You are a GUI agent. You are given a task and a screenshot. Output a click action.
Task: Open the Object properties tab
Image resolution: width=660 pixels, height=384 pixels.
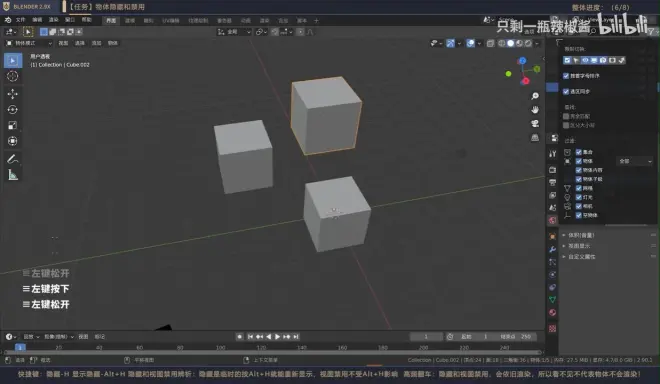tap(553, 237)
